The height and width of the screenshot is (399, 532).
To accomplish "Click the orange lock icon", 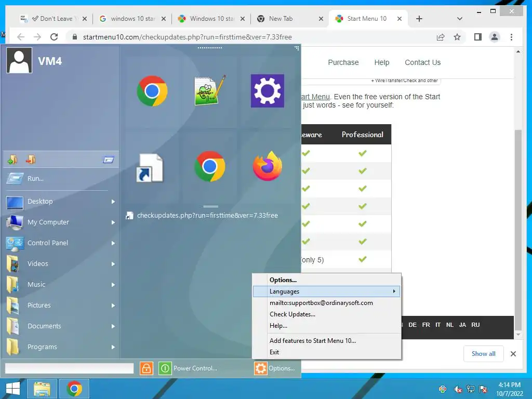I will click(x=146, y=368).
